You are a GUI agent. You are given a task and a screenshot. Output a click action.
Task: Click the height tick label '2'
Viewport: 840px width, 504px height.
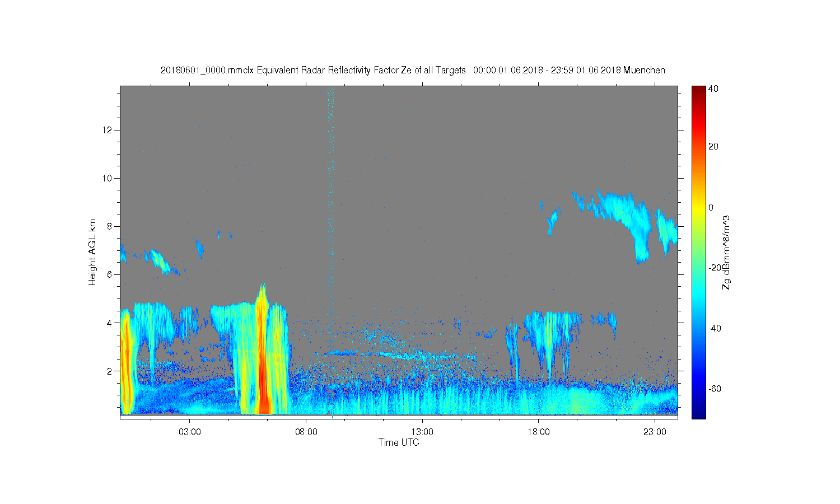click(110, 371)
